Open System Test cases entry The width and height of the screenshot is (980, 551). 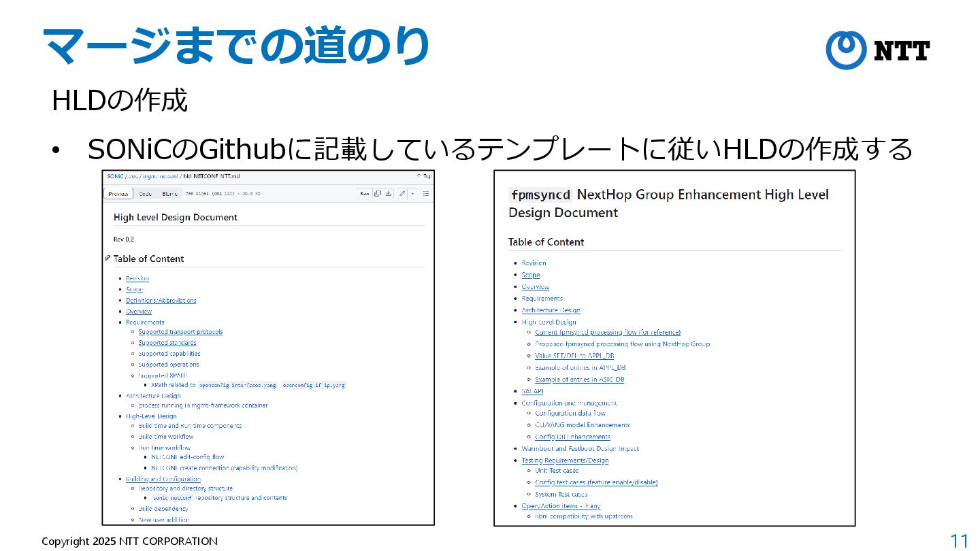point(561,495)
